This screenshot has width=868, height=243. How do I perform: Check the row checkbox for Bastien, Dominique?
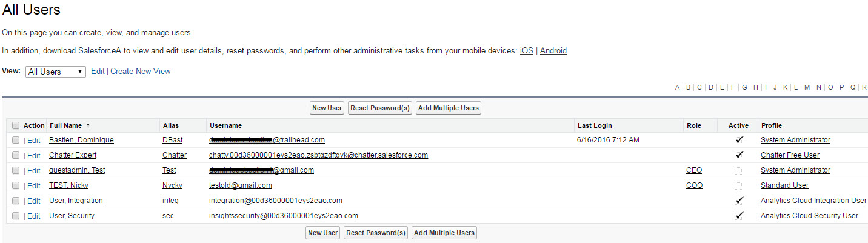point(16,140)
